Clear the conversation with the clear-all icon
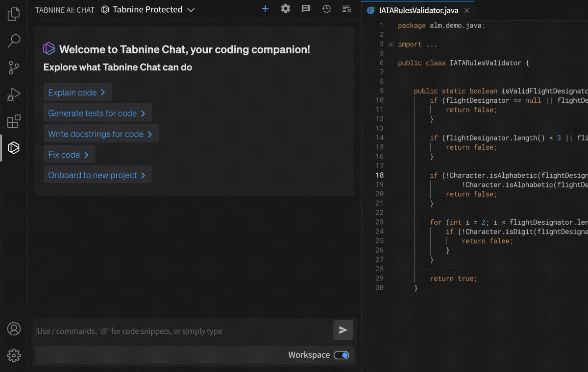The width and height of the screenshot is (588, 372). (x=346, y=9)
